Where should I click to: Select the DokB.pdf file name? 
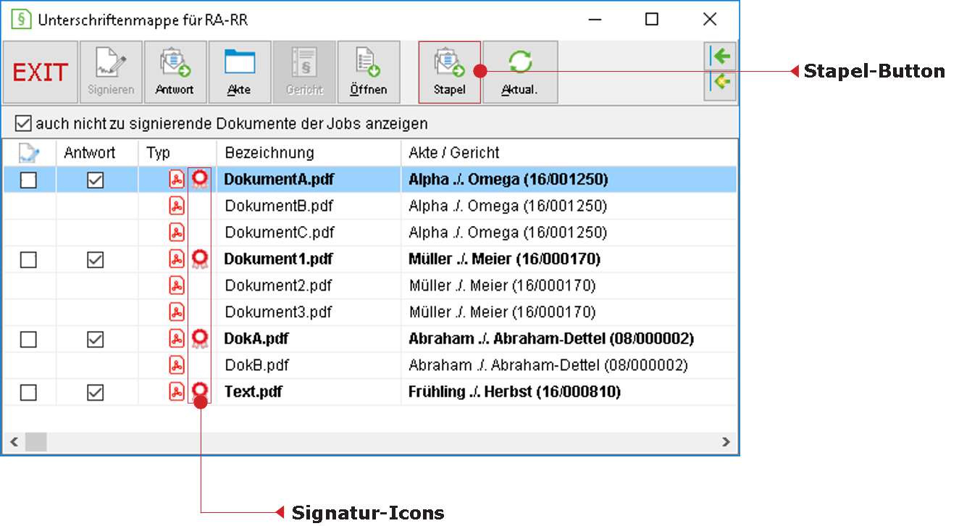[256, 365]
